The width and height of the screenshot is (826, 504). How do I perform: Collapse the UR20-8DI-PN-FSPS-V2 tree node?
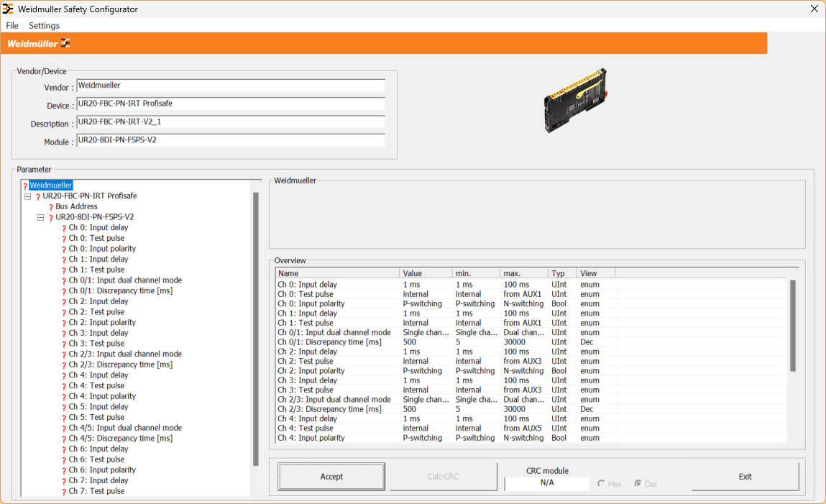[40, 218]
